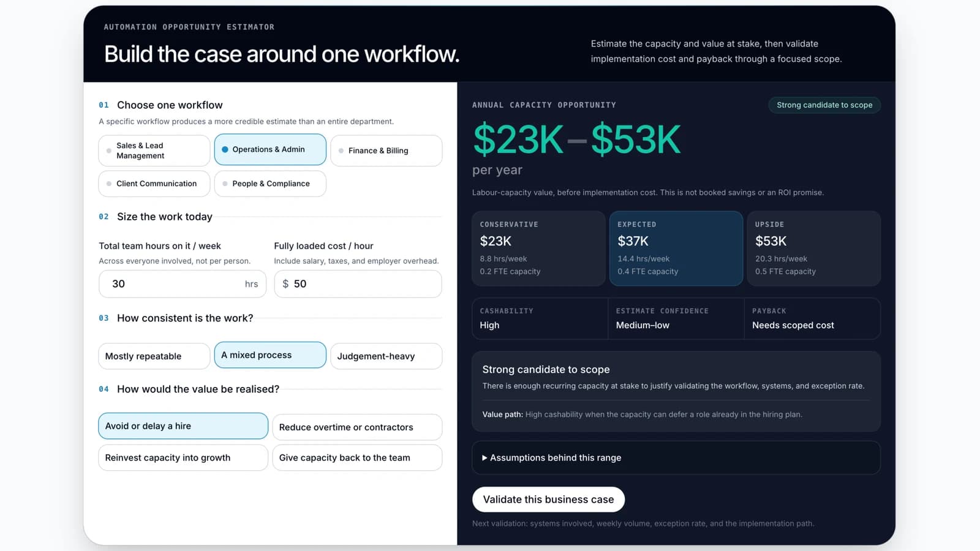Choose the Mostly repeatable consistency option
The height and width of the screenshot is (551, 980).
point(154,356)
